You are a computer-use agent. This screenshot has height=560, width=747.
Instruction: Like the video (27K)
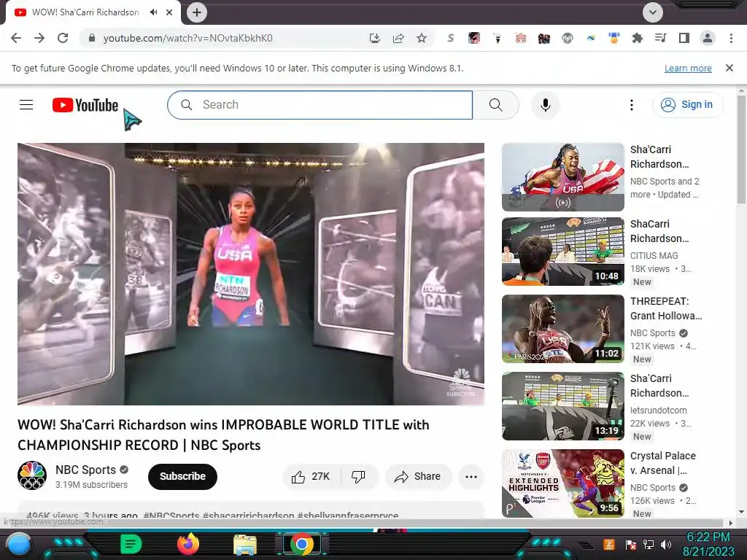[311, 476]
